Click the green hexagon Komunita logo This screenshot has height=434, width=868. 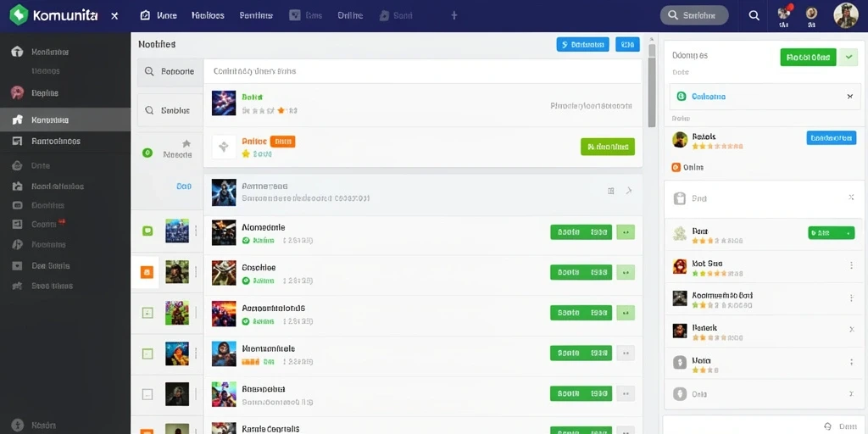(x=19, y=15)
